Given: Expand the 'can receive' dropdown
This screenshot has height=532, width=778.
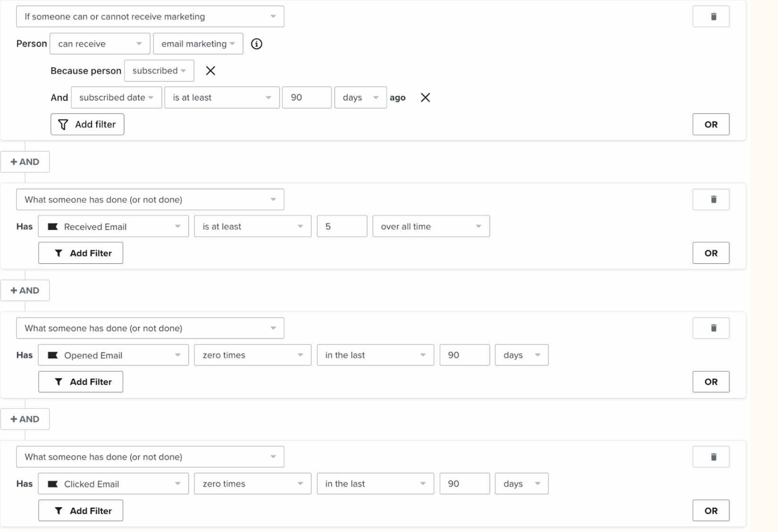Looking at the screenshot, I should pos(99,44).
